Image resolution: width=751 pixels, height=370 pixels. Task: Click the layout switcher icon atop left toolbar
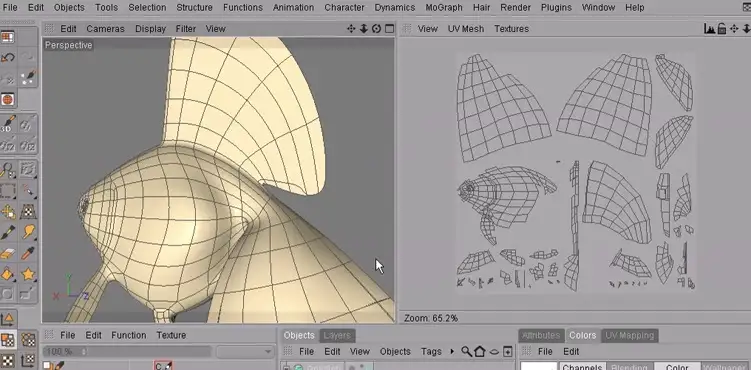click(x=8, y=37)
